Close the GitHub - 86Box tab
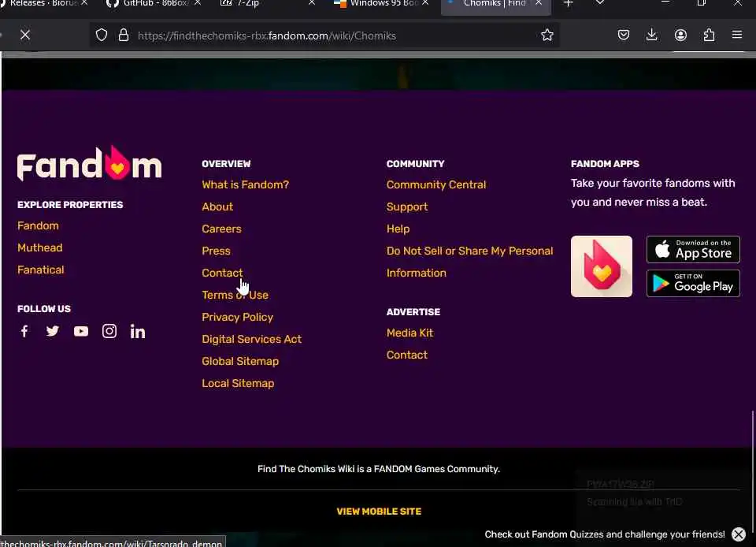The width and height of the screenshot is (756, 547). (x=198, y=3)
